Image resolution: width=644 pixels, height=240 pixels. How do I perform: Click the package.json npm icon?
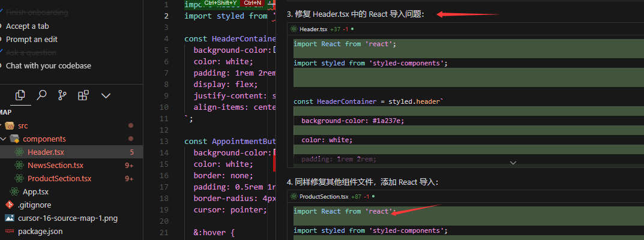pyautogui.click(x=10, y=232)
